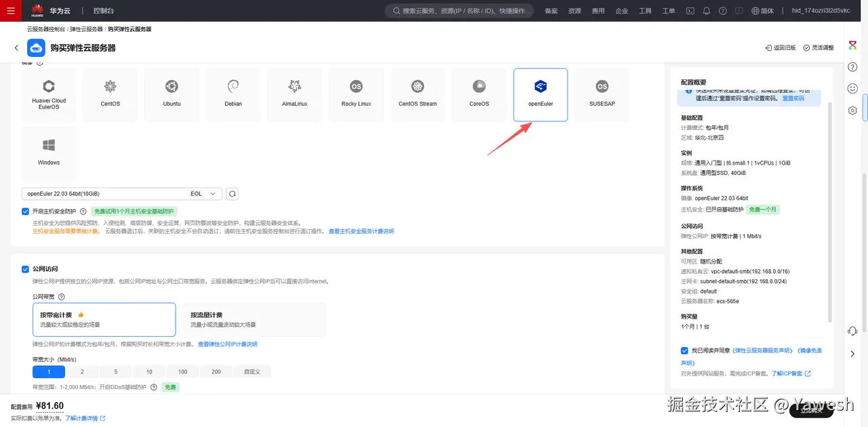This screenshot has width=868, height=427.
Task: Set bandwidth to 100 Mbit/s
Action: pyautogui.click(x=183, y=371)
